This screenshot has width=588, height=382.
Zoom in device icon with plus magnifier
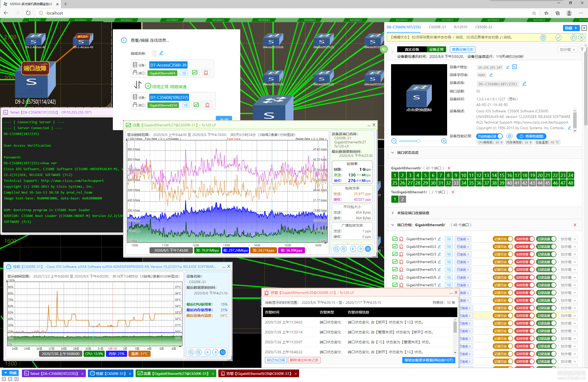[x=444, y=141]
